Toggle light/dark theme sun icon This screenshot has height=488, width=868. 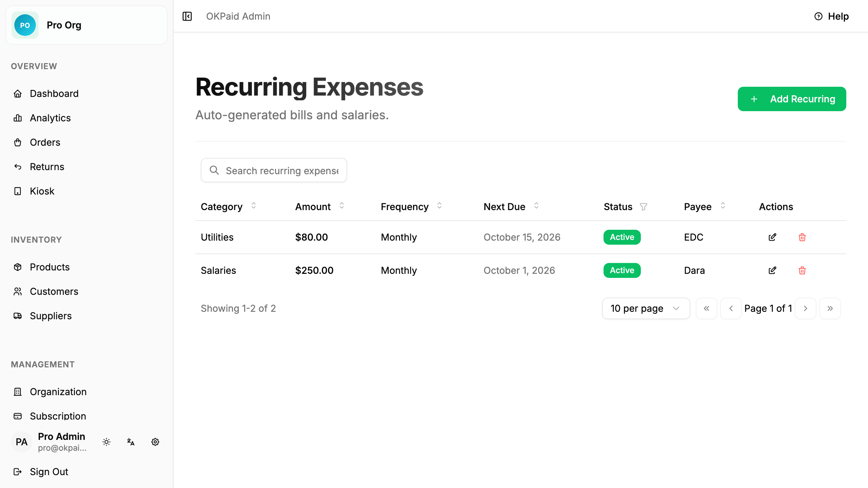(106, 442)
